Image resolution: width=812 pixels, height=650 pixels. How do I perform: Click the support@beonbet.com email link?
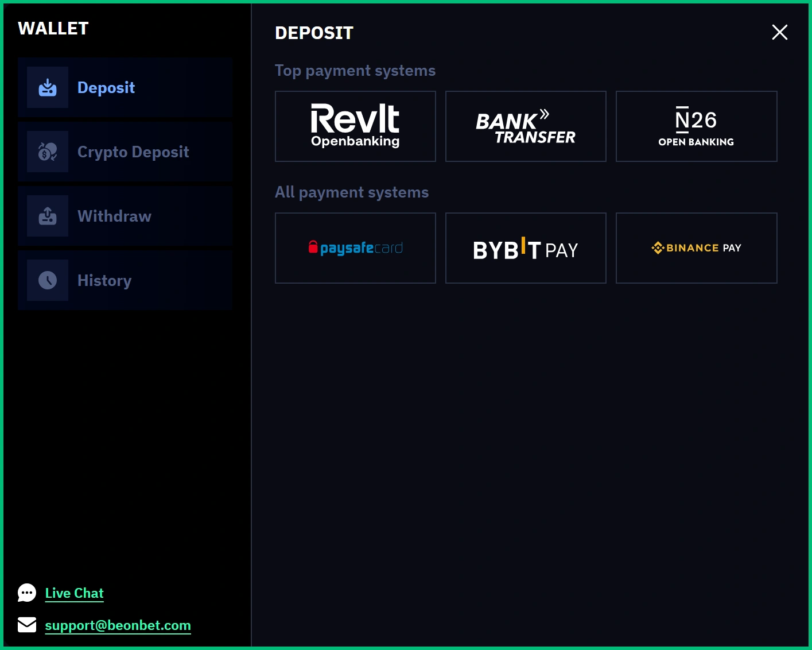coord(118,625)
